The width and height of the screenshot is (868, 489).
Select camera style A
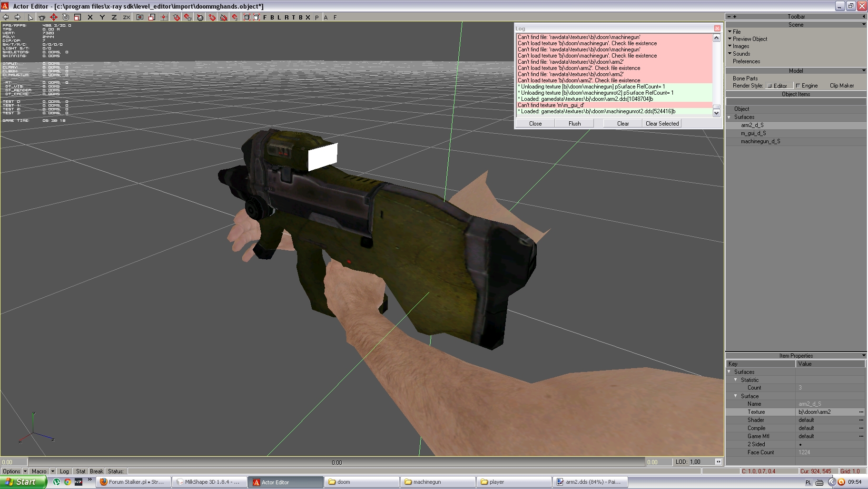pyautogui.click(x=326, y=17)
